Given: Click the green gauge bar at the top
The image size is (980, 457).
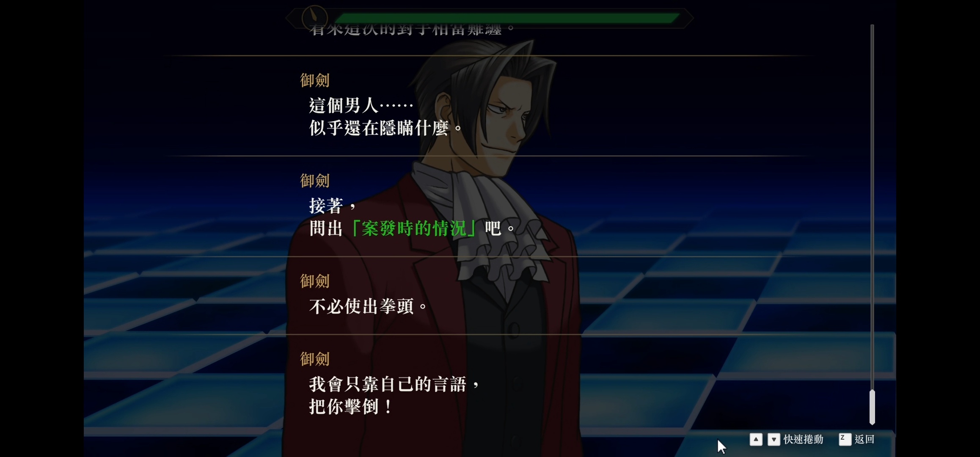Looking at the screenshot, I should (507, 18).
